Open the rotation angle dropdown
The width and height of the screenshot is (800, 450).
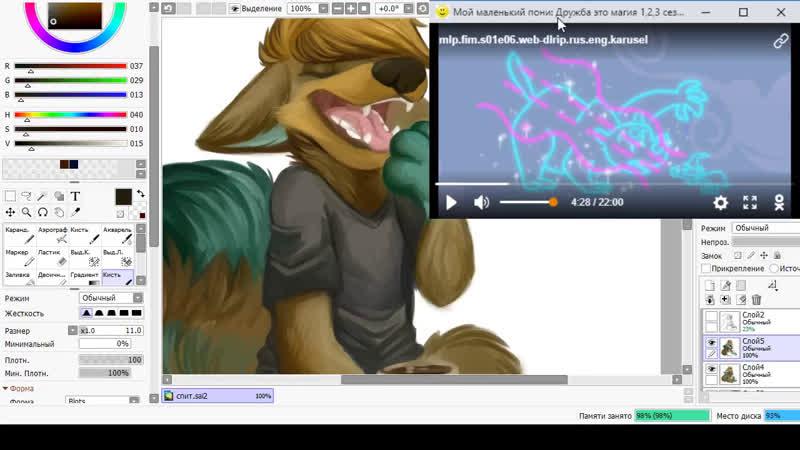click(x=408, y=9)
